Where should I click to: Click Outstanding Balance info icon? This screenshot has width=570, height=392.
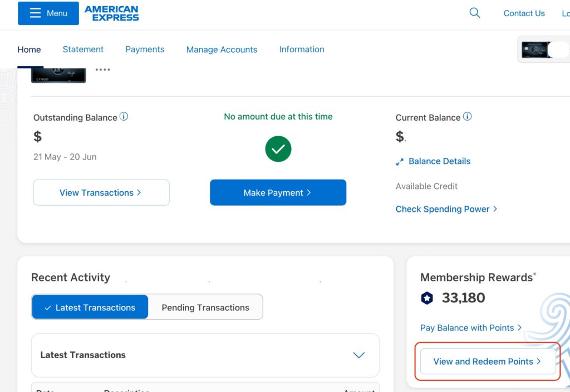point(124,117)
